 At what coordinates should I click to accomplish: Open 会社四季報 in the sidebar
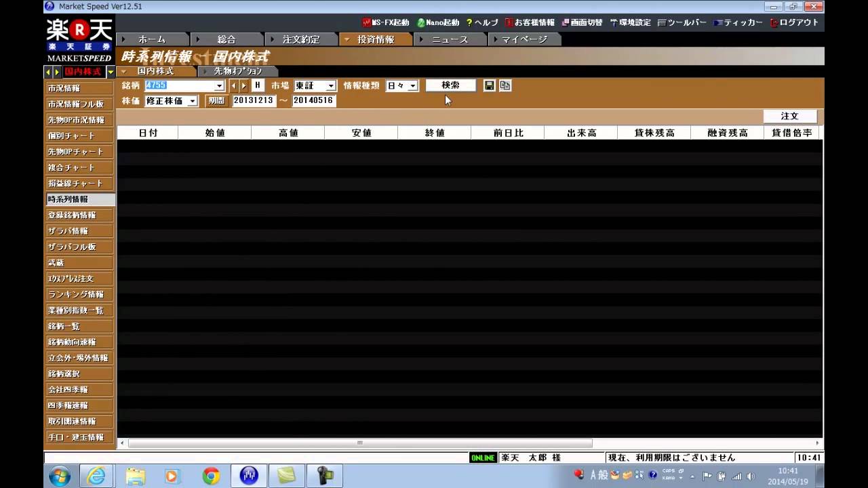(x=79, y=390)
